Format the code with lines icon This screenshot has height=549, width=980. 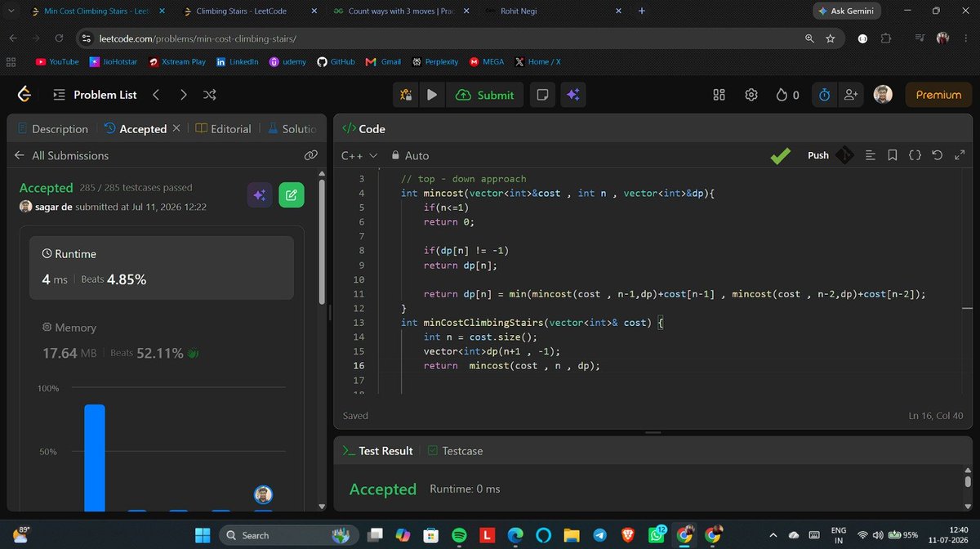tap(871, 155)
